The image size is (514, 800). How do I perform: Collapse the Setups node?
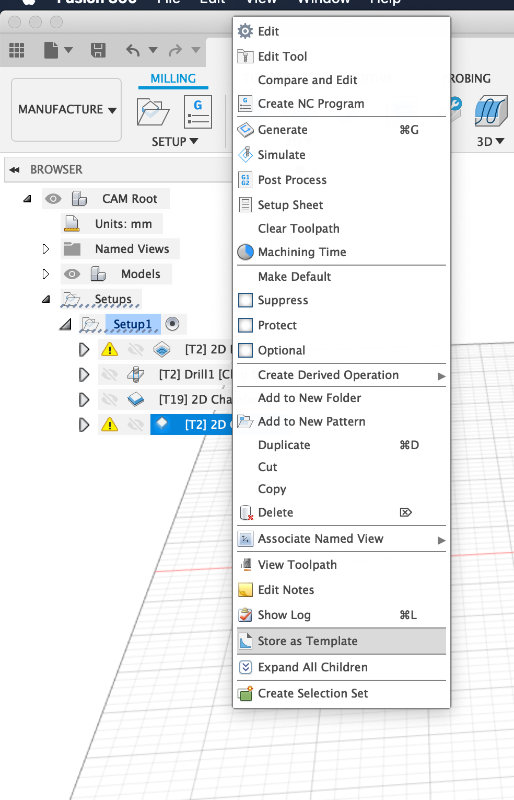click(46, 299)
